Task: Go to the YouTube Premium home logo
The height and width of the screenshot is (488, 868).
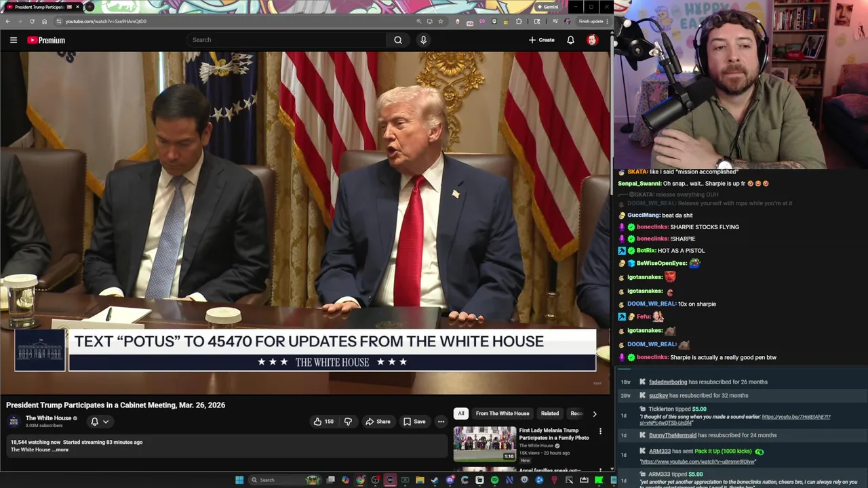Action: click(x=46, y=40)
